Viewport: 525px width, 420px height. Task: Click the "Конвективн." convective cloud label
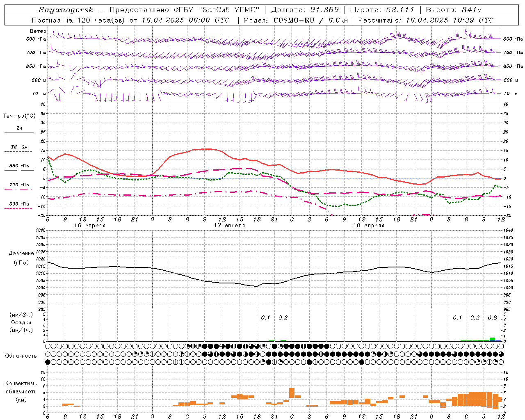[x=21, y=383]
